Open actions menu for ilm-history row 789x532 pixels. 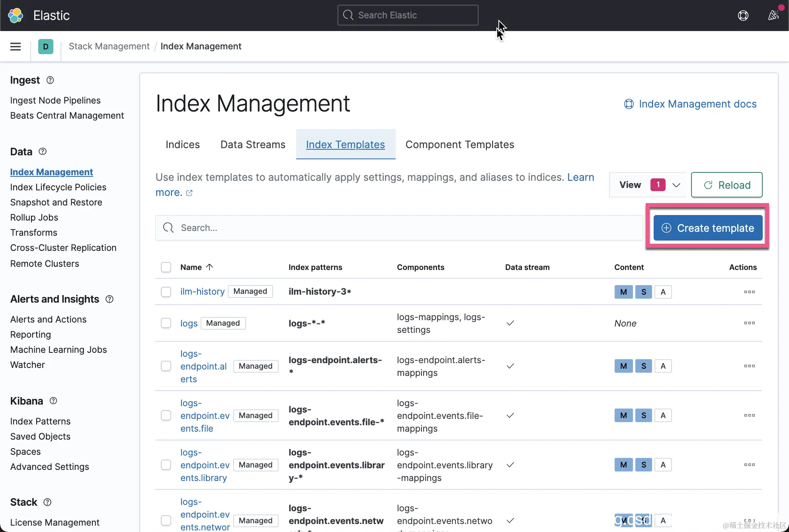(x=749, y=292)
